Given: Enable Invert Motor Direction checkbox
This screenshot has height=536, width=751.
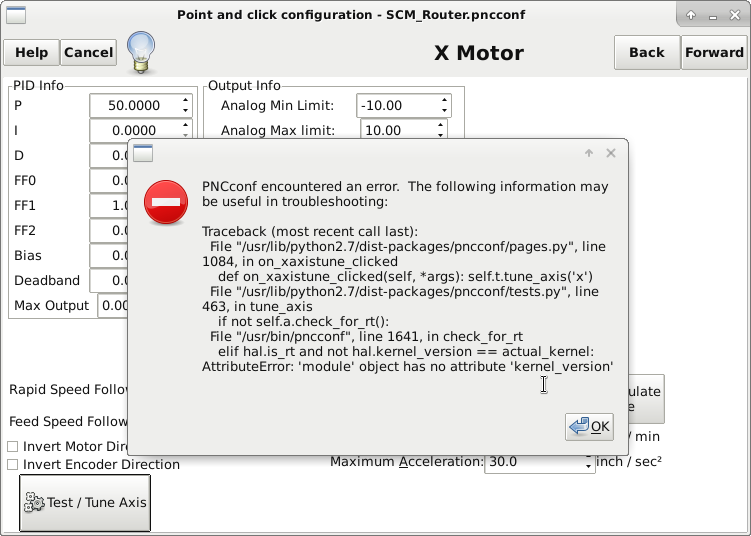Looking at the screenshot, I should click(x=13, y=446).
